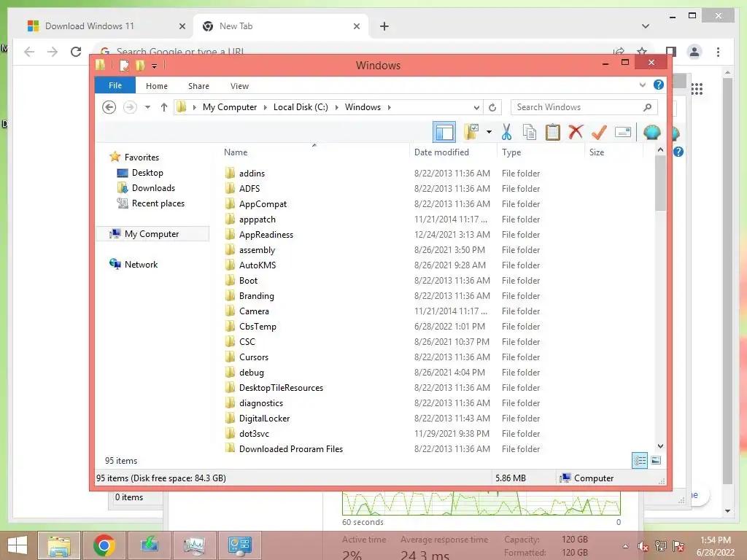Go up one folder level
The width and height of the screenshot is (747, 560).
[164, 107]
